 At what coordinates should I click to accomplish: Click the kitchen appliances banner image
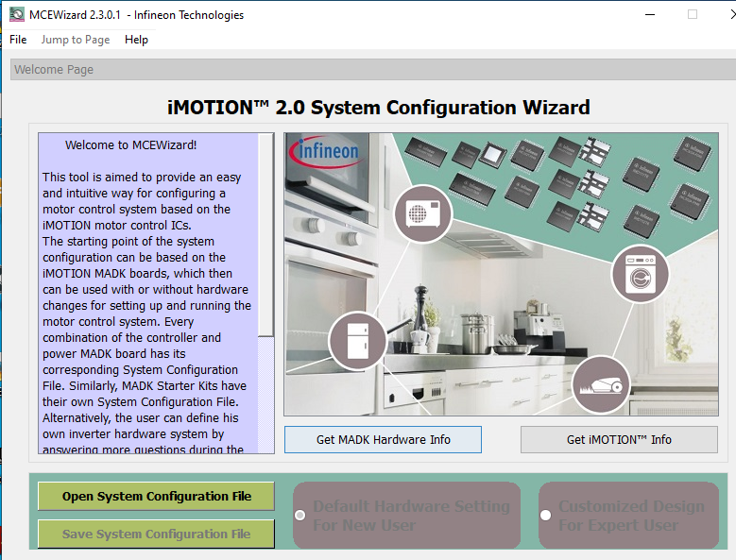pyautogui.click(x=501, y=275)
